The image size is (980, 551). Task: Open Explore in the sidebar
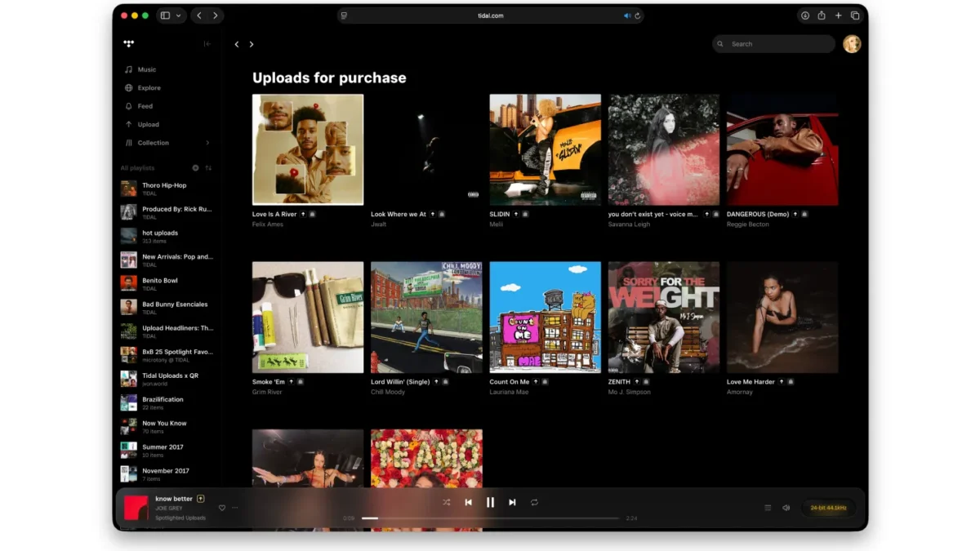click(149, 88)
